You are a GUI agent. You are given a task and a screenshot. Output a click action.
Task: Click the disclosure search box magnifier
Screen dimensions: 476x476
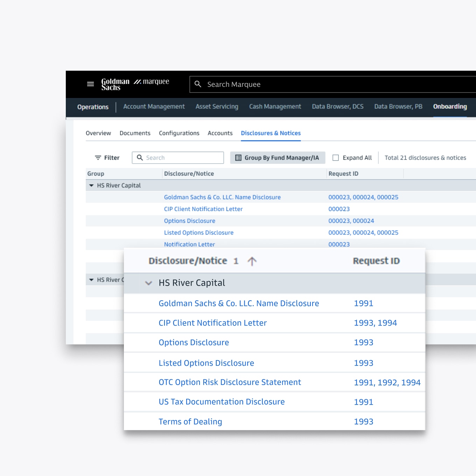click(x=140, y=157)
